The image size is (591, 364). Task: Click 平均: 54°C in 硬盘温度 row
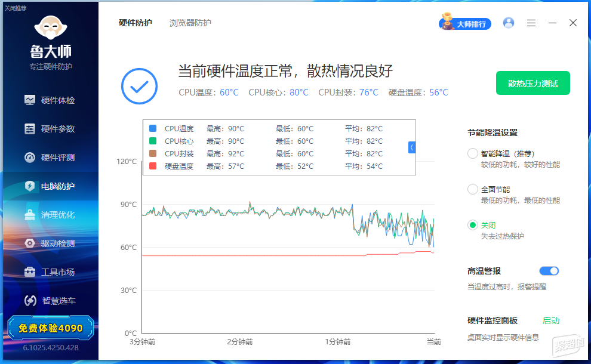pyautogui.click(x=364, y=166)
